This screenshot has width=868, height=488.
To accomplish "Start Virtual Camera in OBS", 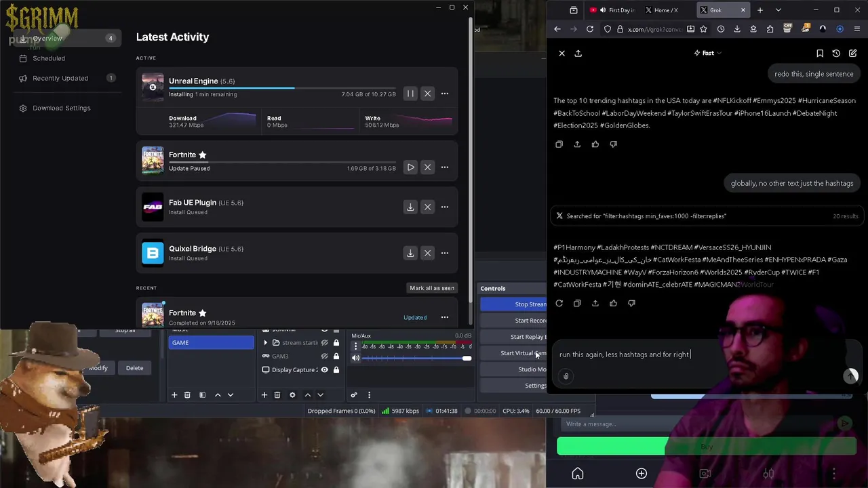I will click(513, 353).
